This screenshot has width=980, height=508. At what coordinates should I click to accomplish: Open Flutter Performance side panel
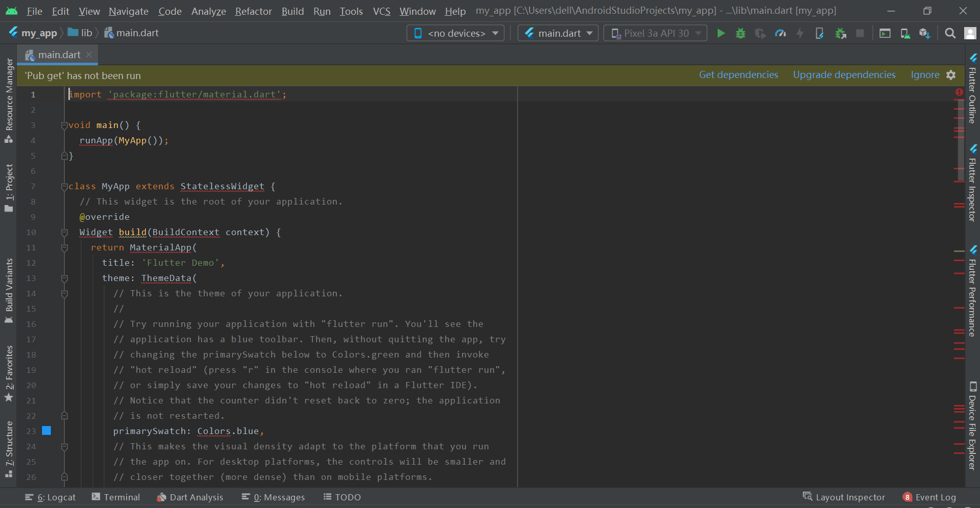[x=972, y=292]
